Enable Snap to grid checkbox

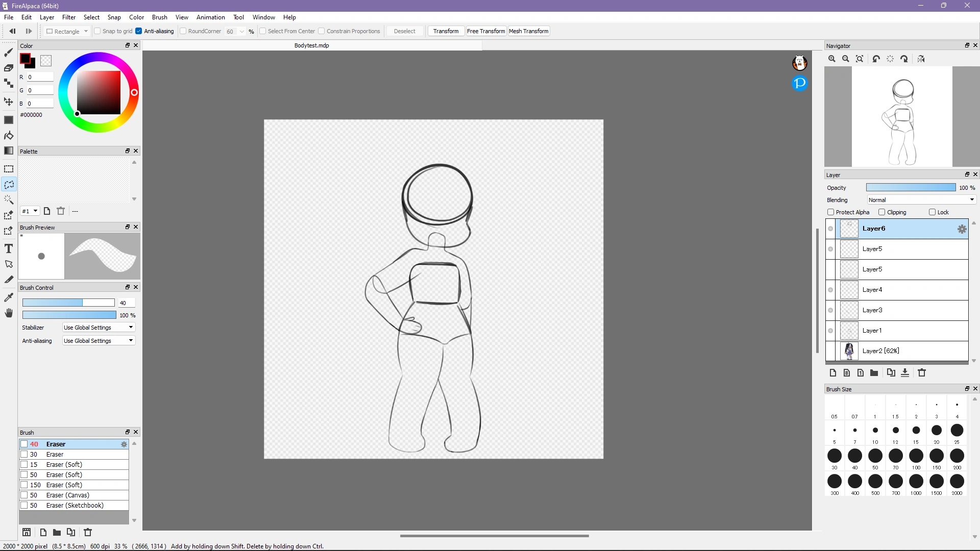pos(97,31)
